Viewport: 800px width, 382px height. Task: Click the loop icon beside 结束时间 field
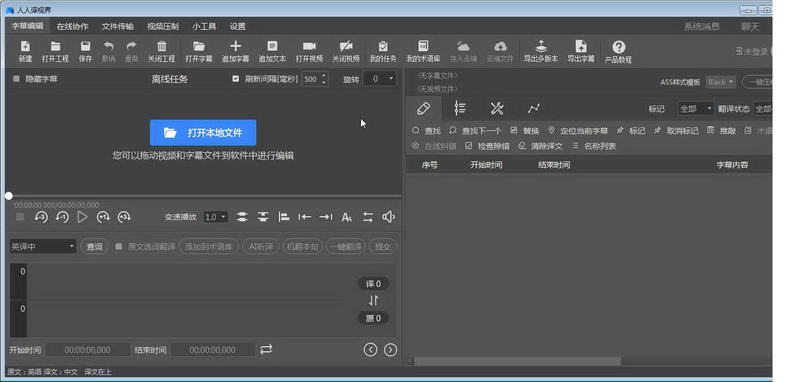[266, 349]
